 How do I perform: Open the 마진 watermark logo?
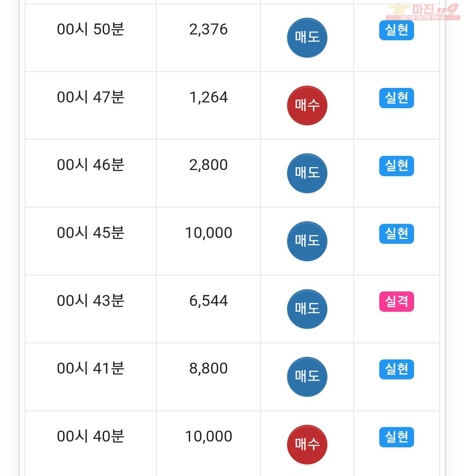point(423,12)
